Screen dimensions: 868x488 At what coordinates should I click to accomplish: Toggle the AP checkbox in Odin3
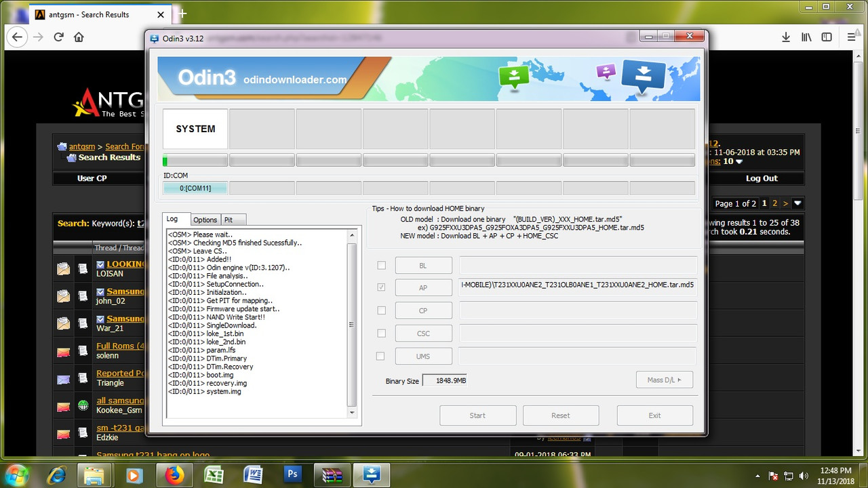point(381,287)
